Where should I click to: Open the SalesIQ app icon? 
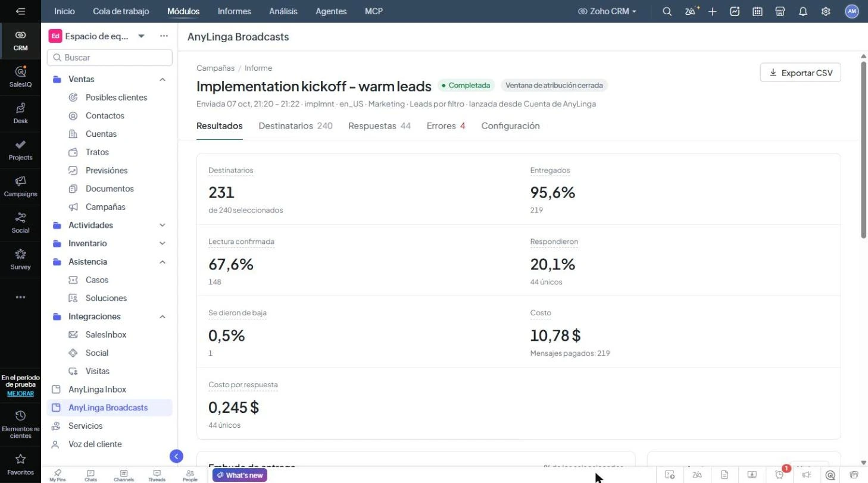20,76
